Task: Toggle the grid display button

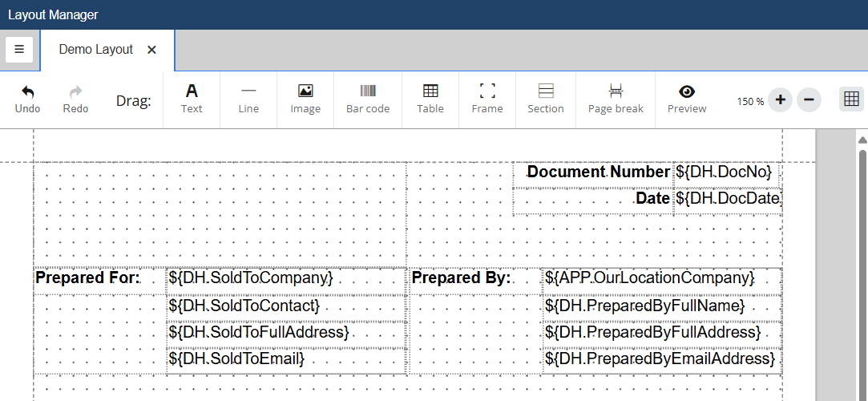Action: tap(851, 99)
